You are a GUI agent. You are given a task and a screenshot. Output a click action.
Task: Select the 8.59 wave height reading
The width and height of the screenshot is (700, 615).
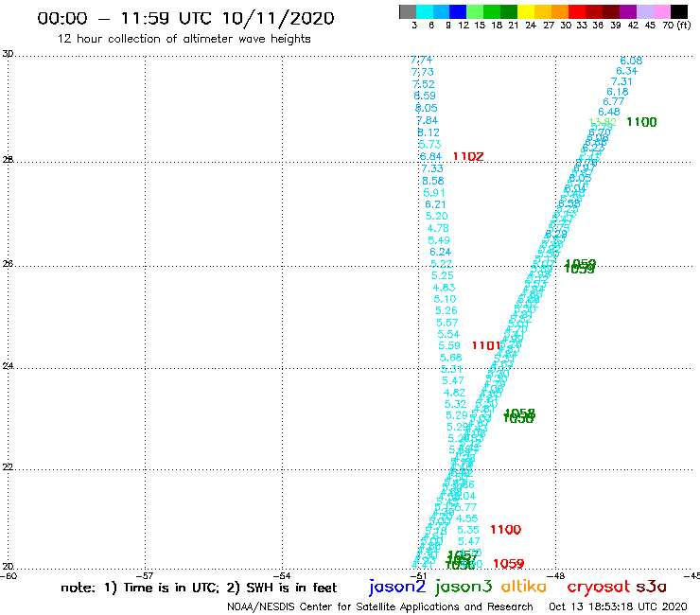point(425,96)
